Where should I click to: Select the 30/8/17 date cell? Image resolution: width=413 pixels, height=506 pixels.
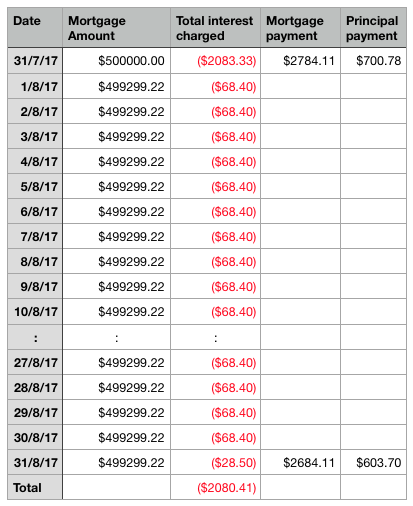point(35,437)
